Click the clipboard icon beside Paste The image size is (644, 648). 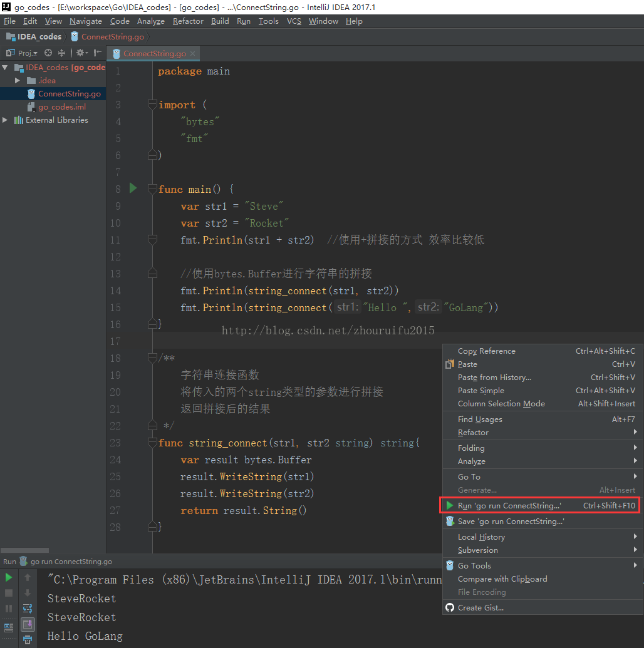coord(450,364)
